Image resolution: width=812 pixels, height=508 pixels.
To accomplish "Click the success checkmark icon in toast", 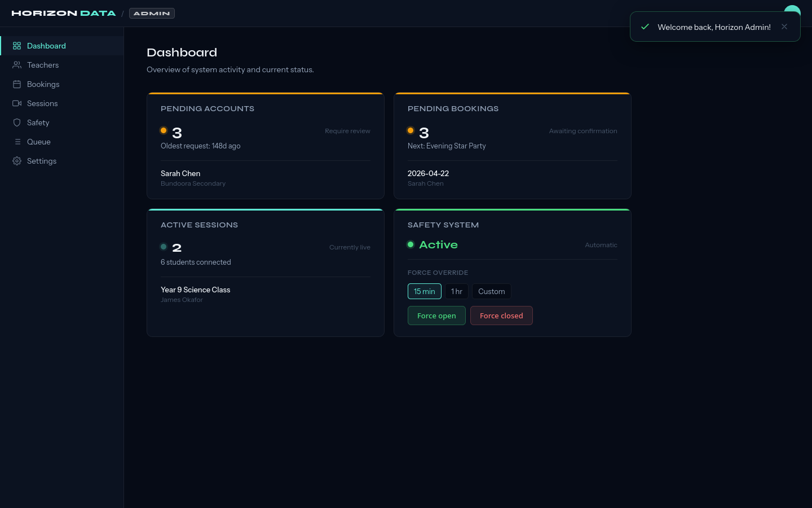I will coord(645,27).
